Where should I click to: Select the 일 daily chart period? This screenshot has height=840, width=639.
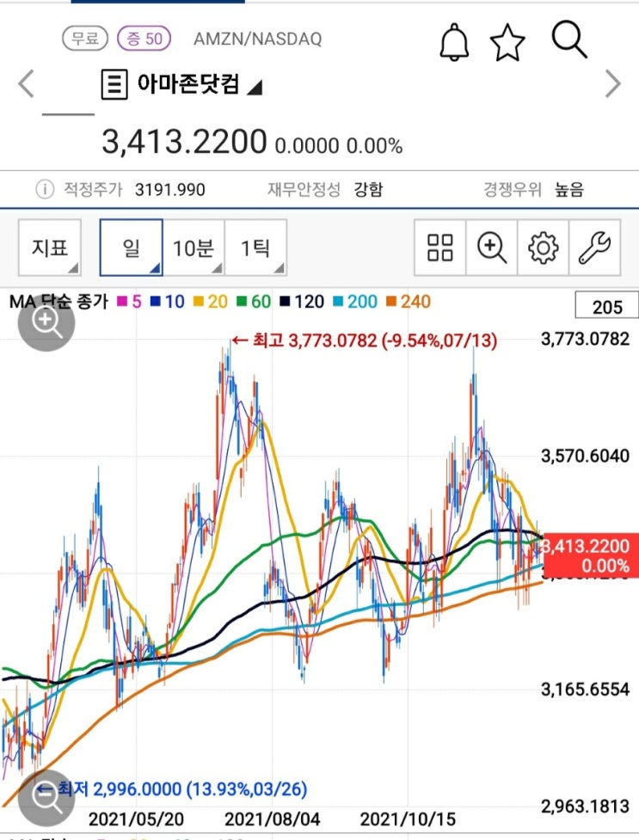[x=132, y=248]
